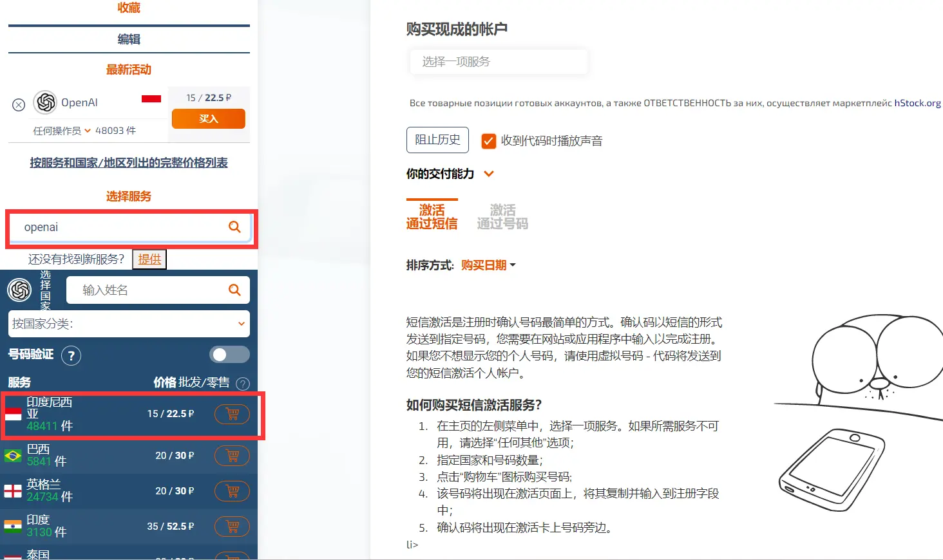Click the orange 买入 buy button

[209, 118]
